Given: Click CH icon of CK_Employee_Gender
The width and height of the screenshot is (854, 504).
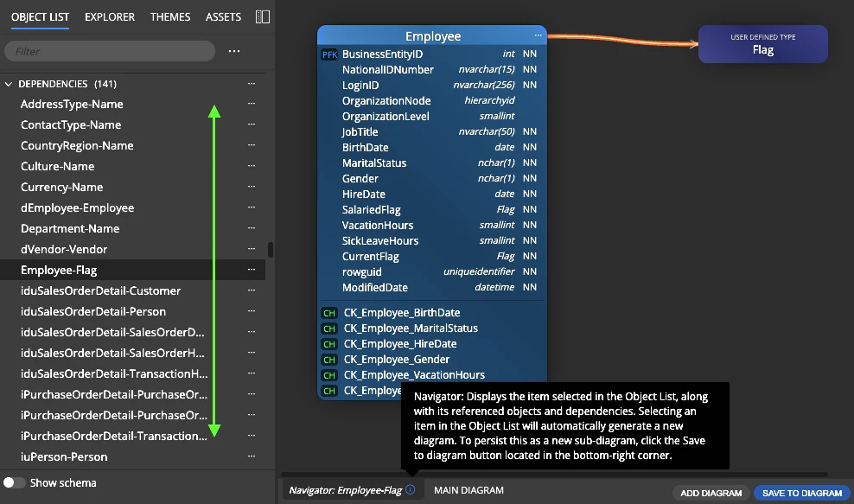Looking at the screenshot, I should 329,360.
